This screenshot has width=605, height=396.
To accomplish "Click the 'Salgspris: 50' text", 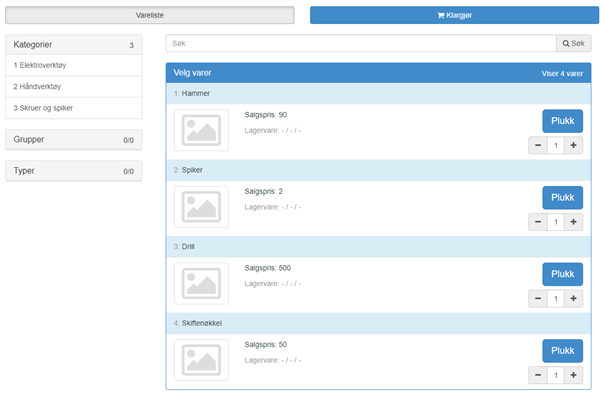I will click(265, 344).
